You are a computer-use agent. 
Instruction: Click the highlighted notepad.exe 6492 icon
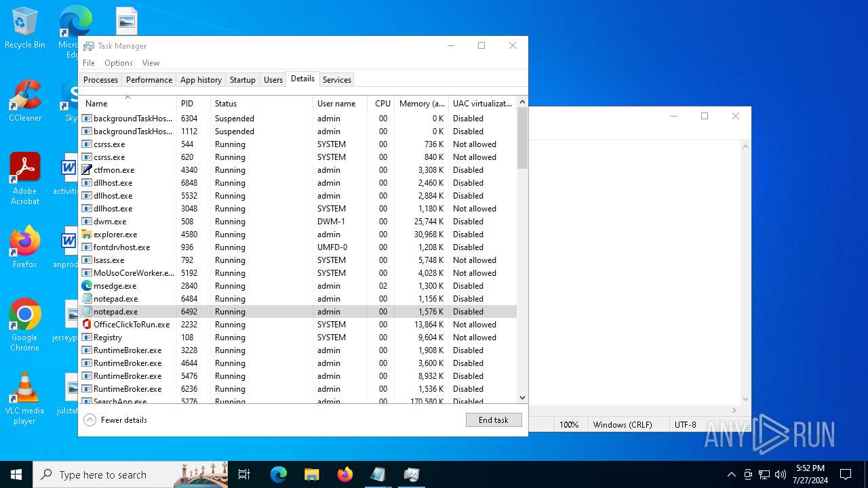(x=87, y=312)
